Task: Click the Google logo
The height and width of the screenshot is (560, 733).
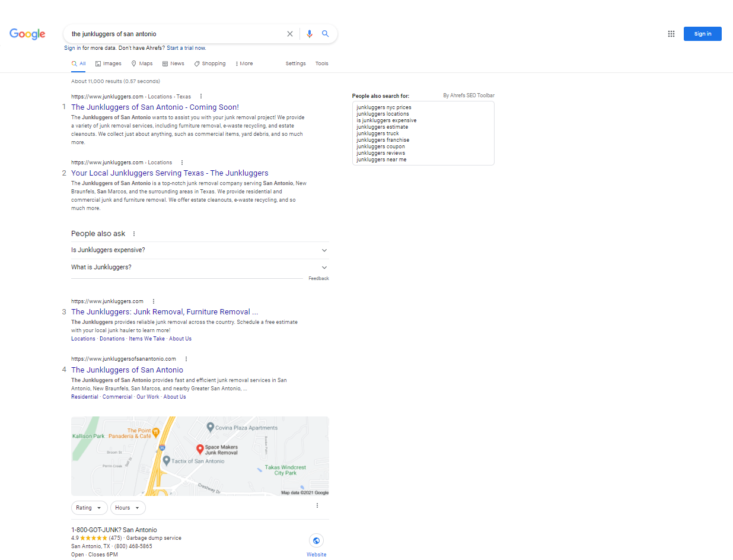Action: 27,34
